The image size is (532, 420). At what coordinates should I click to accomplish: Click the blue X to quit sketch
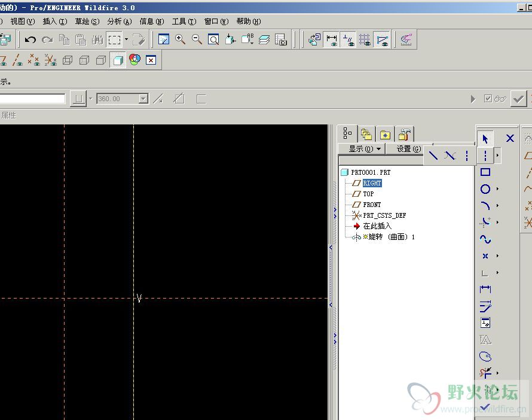[510, 139]
